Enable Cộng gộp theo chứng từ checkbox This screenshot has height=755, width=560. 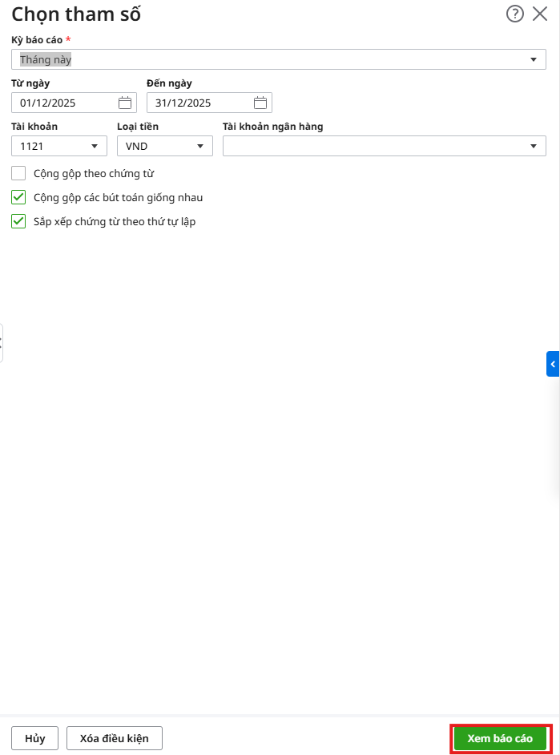tap(19, 173)
